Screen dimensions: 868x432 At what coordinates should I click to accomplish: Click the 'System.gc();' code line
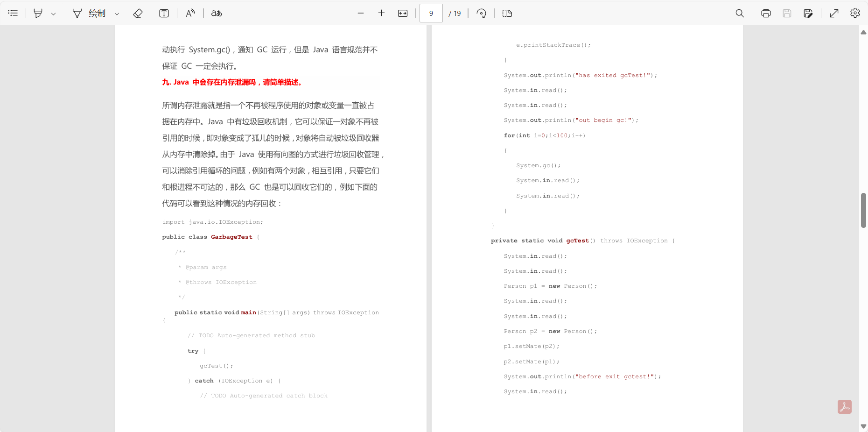click(539, 166)
